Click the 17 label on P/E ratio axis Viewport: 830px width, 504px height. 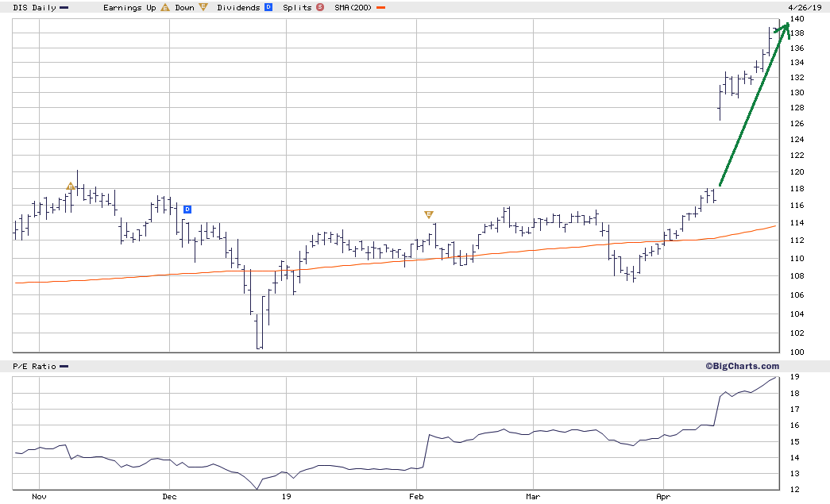(794, 409)
